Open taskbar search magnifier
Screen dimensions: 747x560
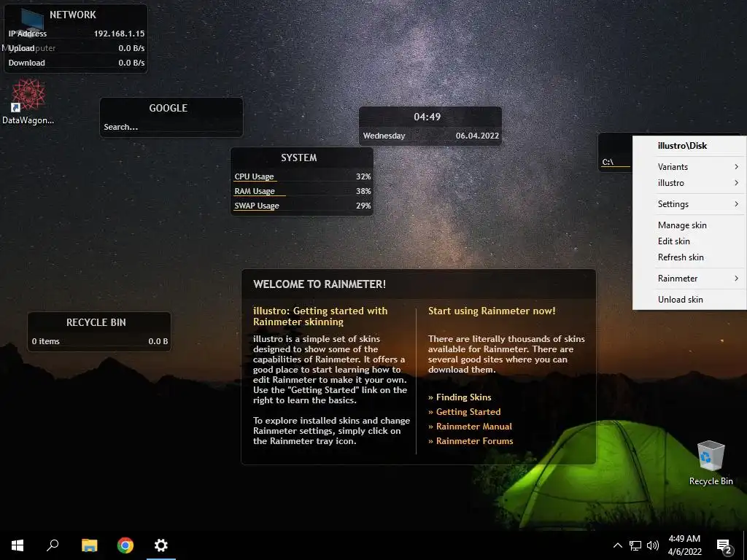(53, 545)
